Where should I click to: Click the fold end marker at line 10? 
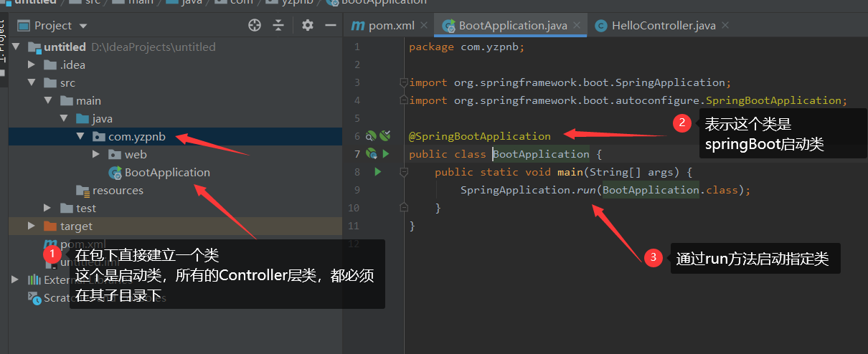tap(403, 208)
